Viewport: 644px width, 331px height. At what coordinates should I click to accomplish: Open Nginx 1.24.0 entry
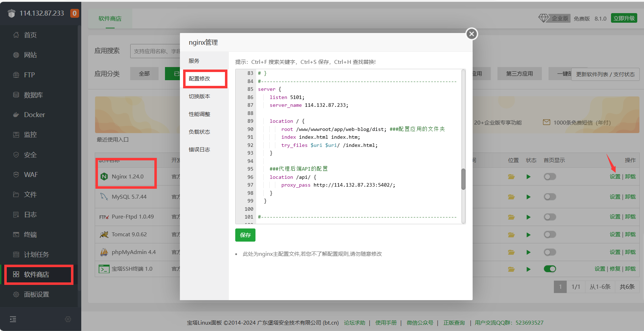[127, 177]
